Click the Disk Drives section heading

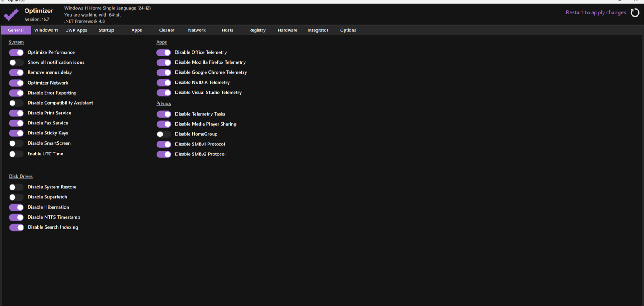[21, 176]
